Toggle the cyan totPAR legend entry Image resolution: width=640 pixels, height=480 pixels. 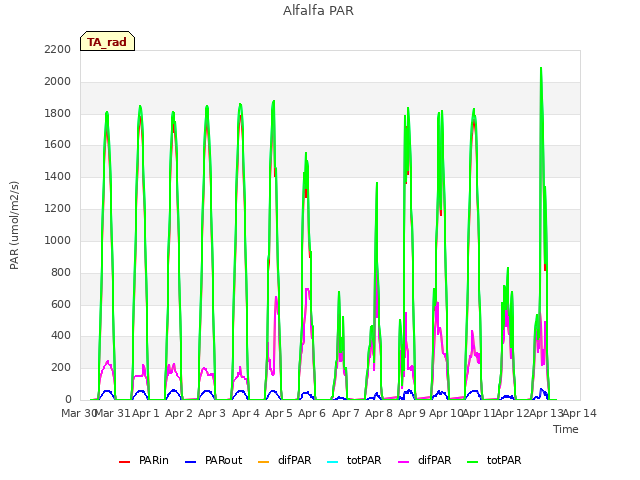tap(354, 460)
